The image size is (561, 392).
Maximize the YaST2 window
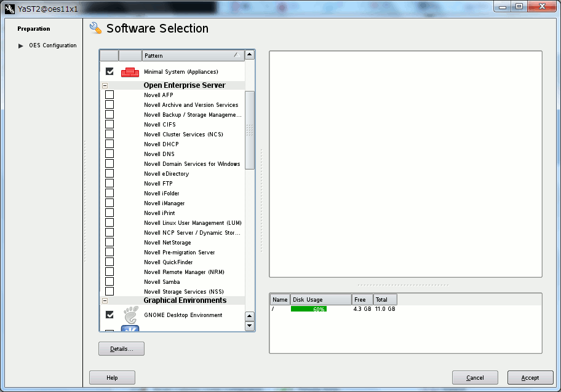click(x=519, y=6)
